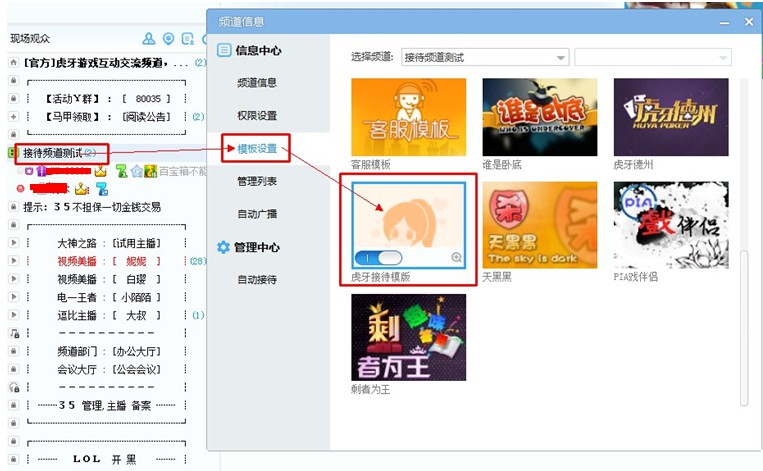
Task: Open the 选择频道 dropdown showing 接待频道测试
Action: coord(484,58)
